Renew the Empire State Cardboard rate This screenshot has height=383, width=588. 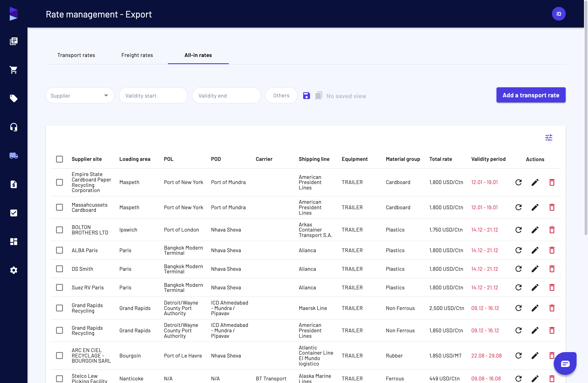(x=519, y=182)
